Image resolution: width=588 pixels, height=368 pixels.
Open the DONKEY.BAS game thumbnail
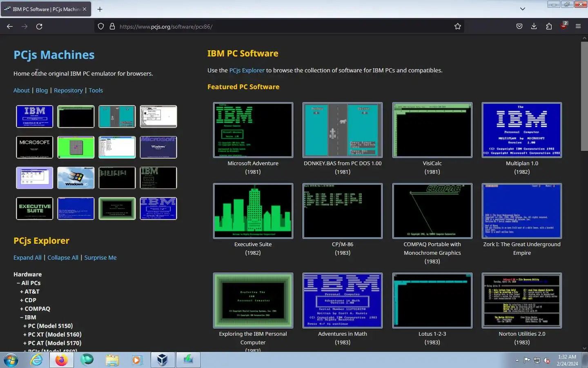[x=343, y=130]
